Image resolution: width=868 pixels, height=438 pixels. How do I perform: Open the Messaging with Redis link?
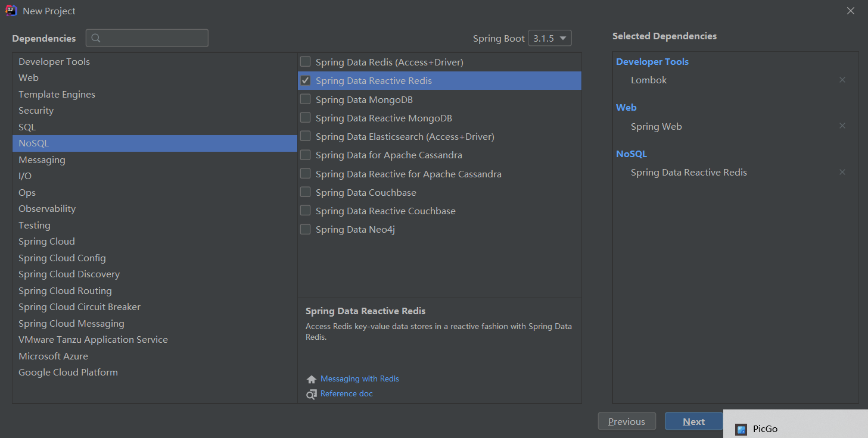[x=360, y=378]
